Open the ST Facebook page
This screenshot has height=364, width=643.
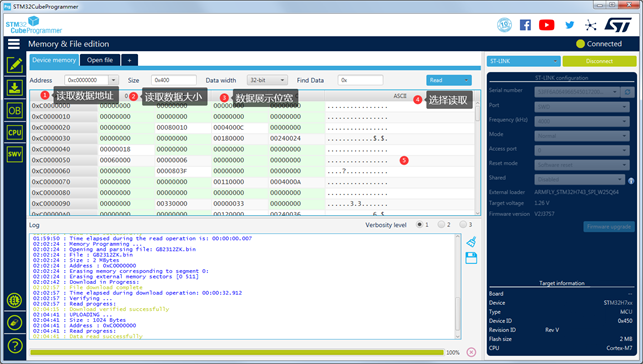tap(525, 25)
